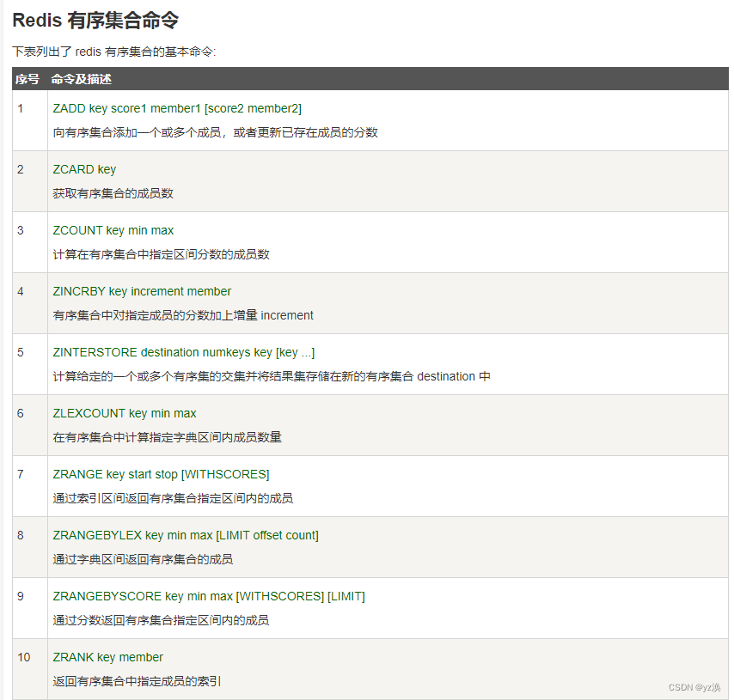The height and width of the screenshot is (700, 734).
Task: Select row number 10 in the table
Action: pyautogui.click(x=22, y=657)
